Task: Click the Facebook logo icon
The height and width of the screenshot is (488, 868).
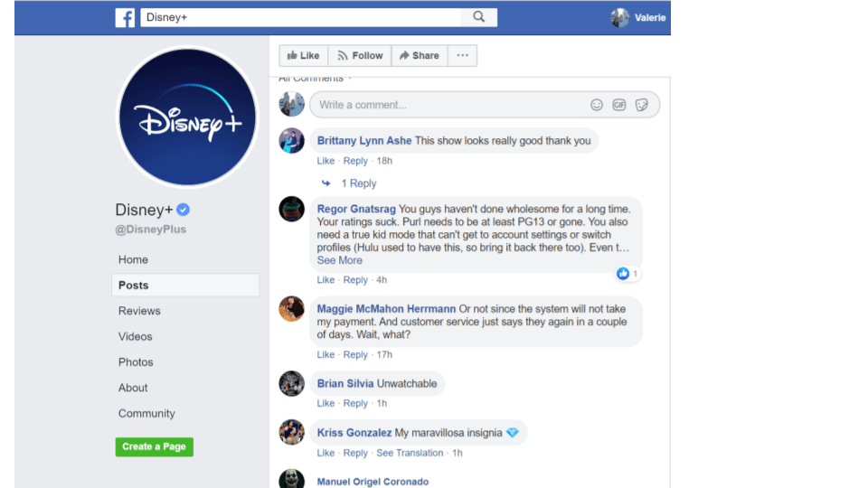Action: [125, 18]
